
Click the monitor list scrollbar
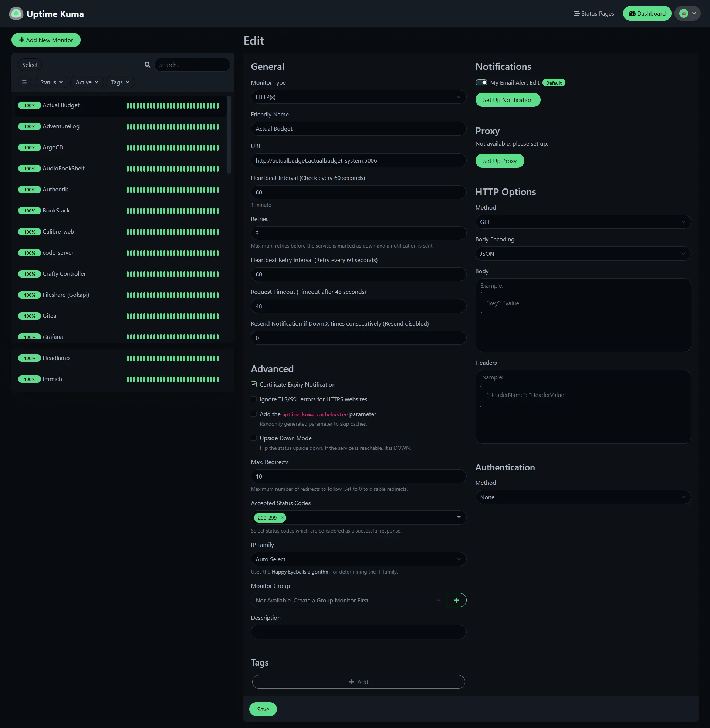point(229,135)
